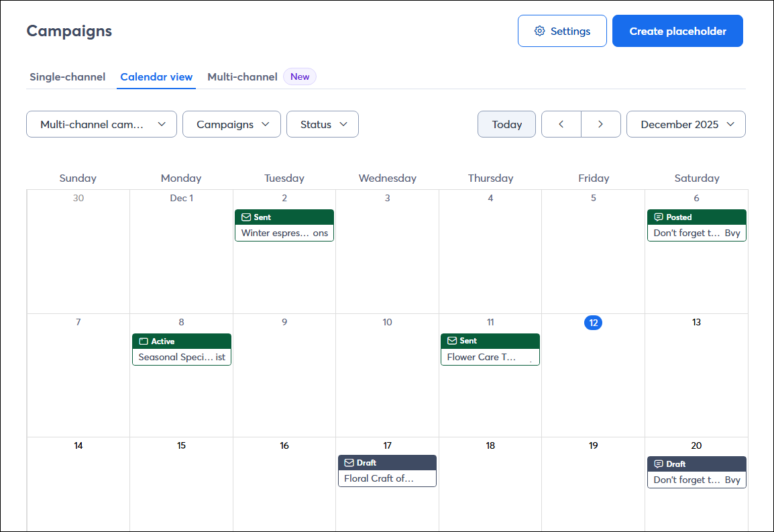
Task: Open the December 2025 month picker
Action: click(x=685, y=124)
